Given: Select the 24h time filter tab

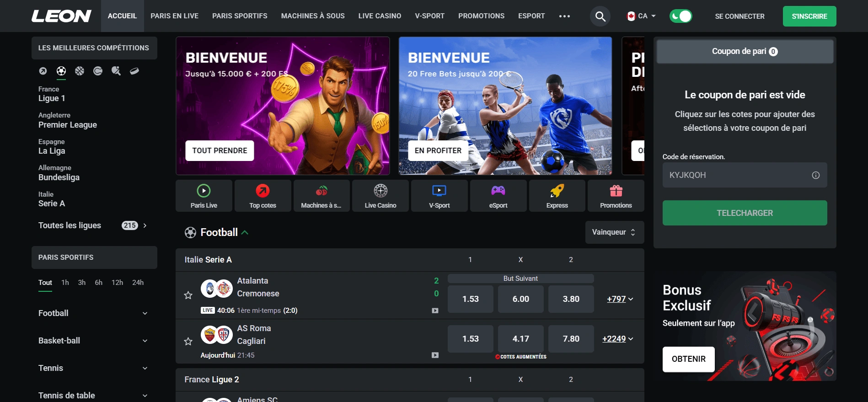Looking at the screenshot, I should click(x=138, y=283).
